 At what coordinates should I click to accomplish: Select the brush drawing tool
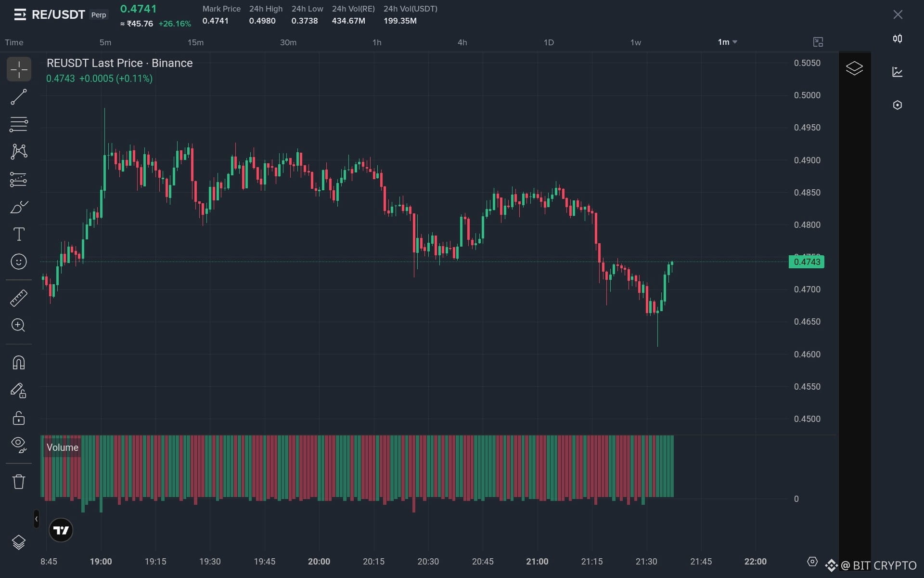tap(19, 207)
